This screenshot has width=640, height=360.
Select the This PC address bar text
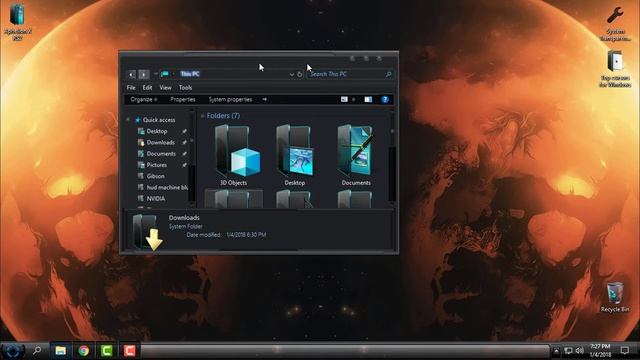[x=190, y=74]
